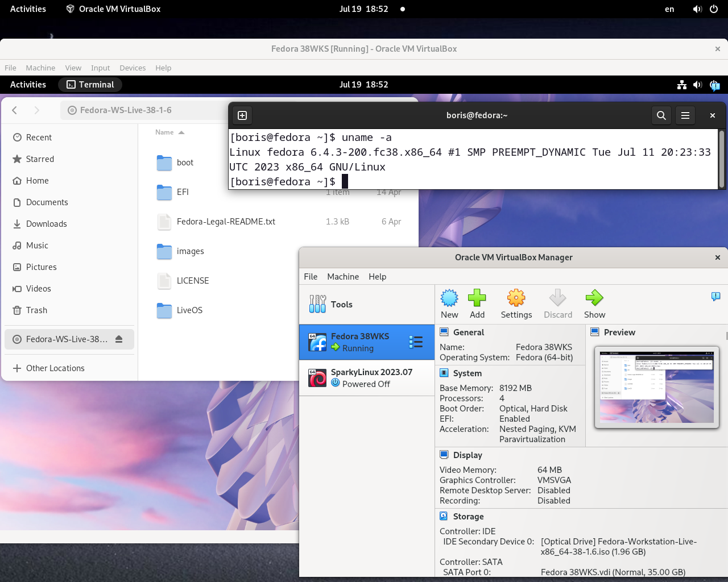Go back in the file manager

click(x=15, y=110)
